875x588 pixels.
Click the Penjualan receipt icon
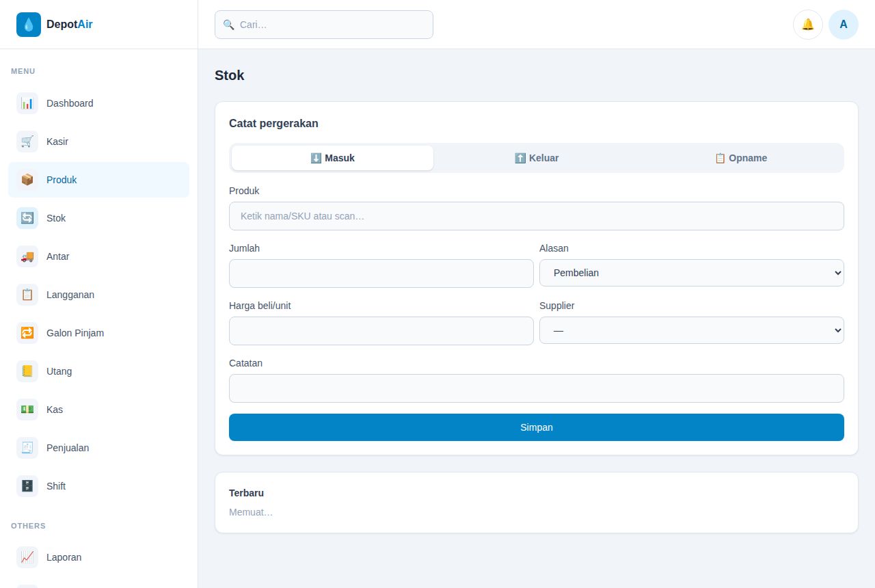[27, 448]
